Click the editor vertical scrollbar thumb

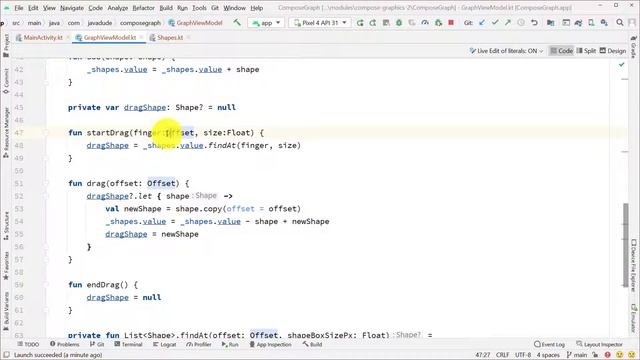(x=626, y=245)
